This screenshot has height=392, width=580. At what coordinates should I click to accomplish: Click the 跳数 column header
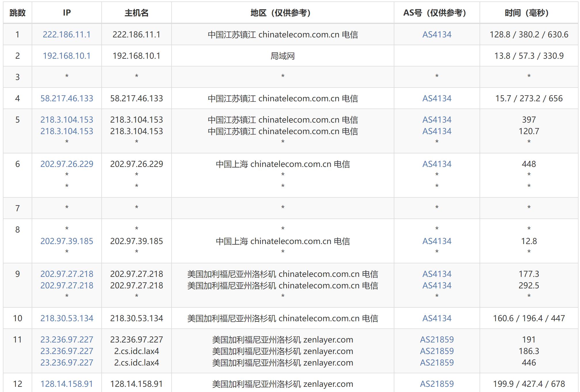[18, 13]
